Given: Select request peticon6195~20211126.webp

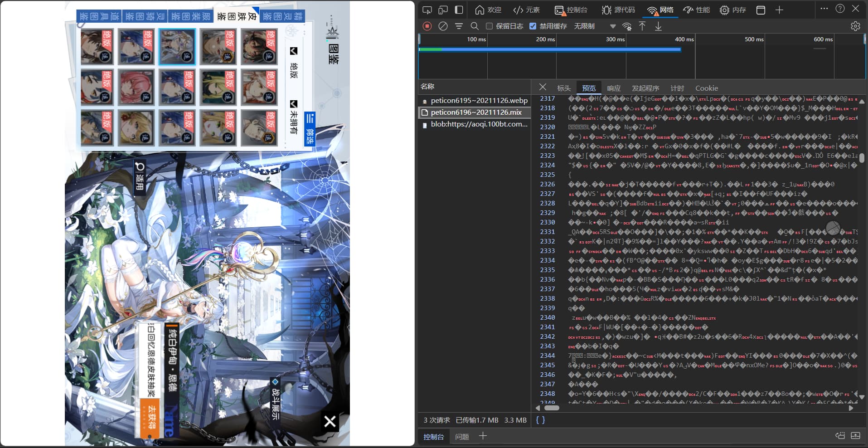Looking at the screenshot, I should 475,100.
